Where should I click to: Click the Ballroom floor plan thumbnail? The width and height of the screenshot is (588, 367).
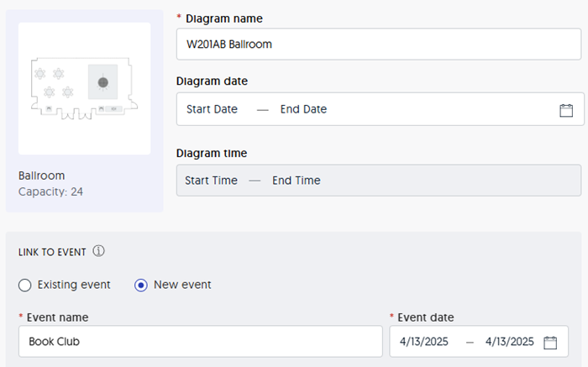pos(84,88)
